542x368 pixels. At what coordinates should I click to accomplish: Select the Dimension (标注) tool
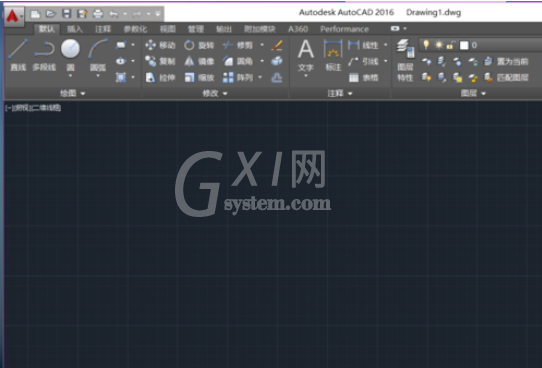[333, 55]
